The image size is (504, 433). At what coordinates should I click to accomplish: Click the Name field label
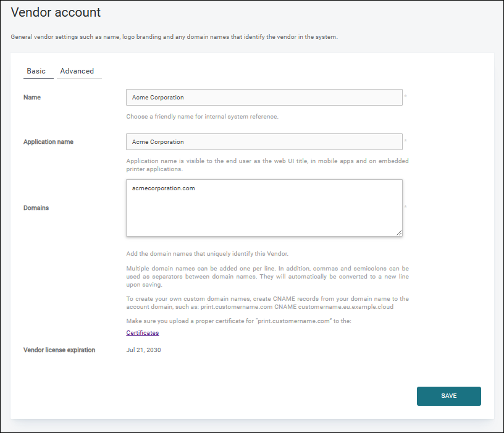pos(32,98)
